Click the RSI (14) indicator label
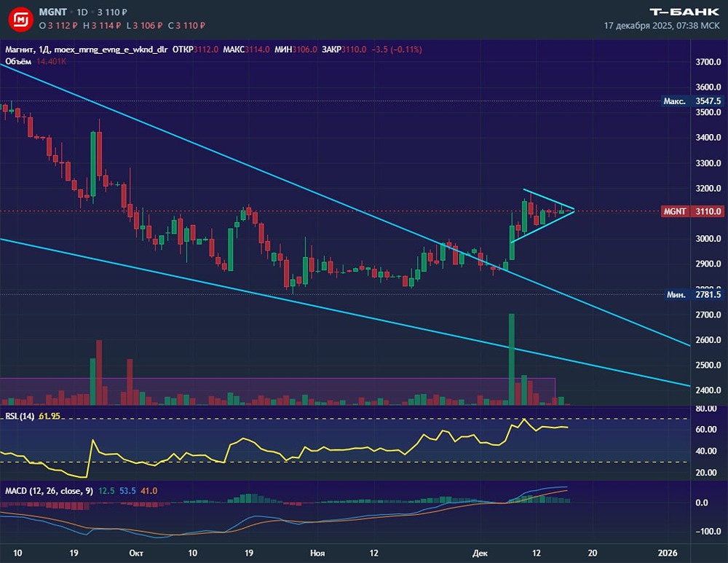This screenshot has width=728, height=563. click(x=20, y=416)
